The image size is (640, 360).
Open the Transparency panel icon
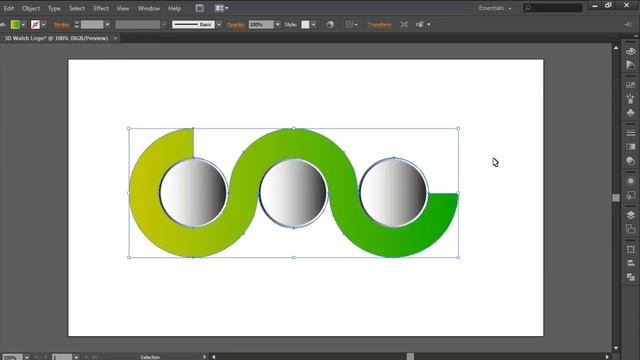[631, 161]
